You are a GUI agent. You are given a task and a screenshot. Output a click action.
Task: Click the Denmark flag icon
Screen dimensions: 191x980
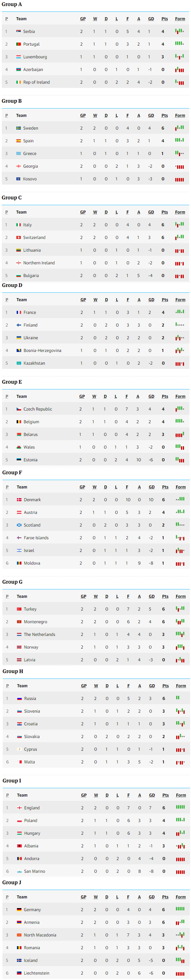19,499
